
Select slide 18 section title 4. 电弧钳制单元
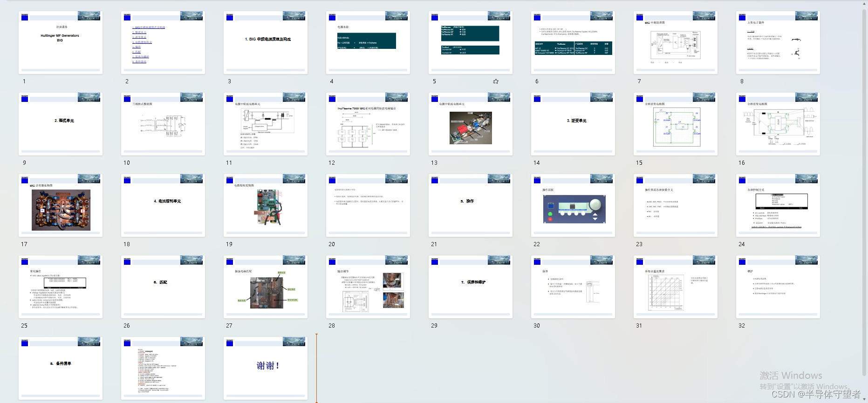point(163,205)
